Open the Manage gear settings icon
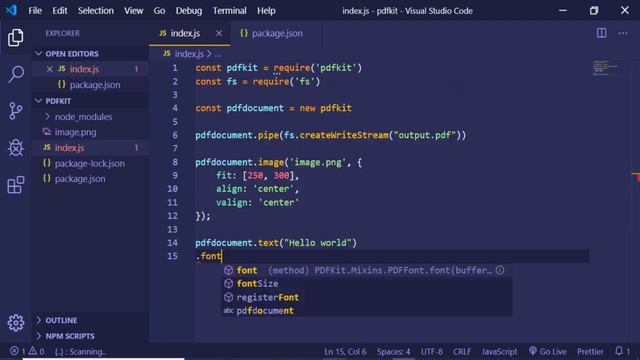The width and height of the screenshot is (640, 360). 16,323
